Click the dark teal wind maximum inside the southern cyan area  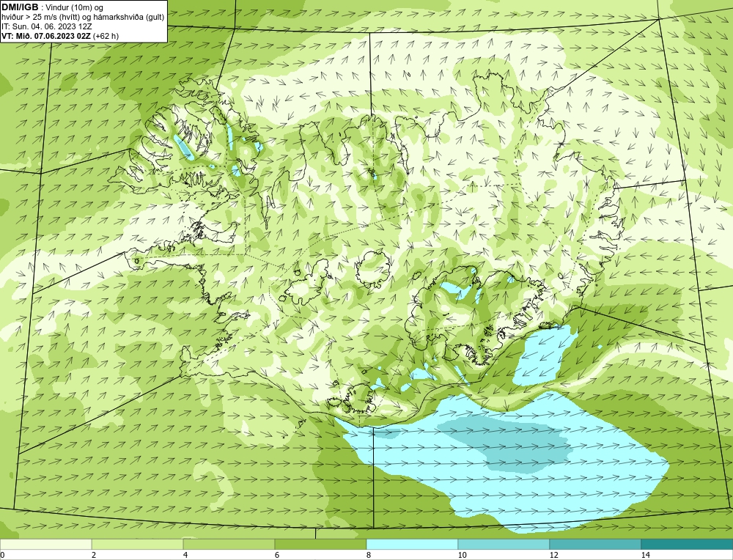(505, 444)
